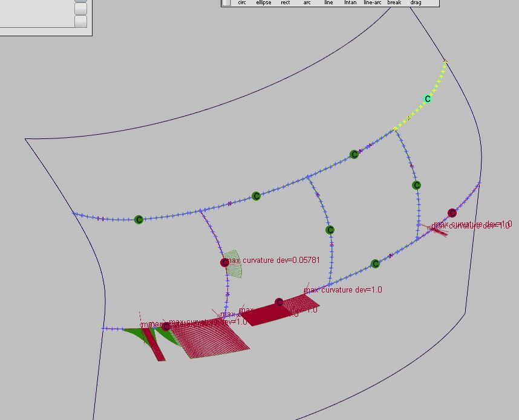Click leftmost green C marker on upper curve

pos(139,219)
